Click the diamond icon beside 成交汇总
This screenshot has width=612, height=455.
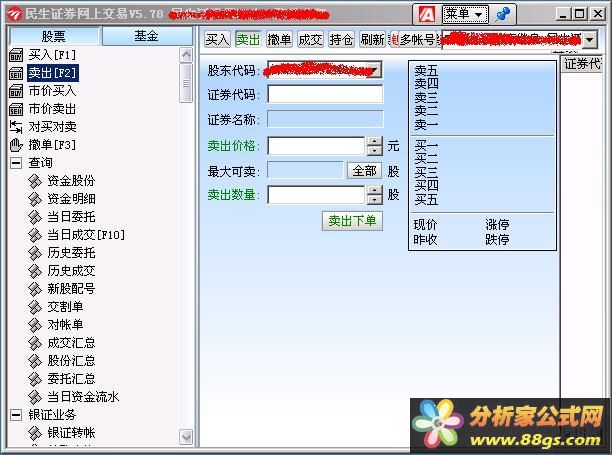click(x=35, y=343)
